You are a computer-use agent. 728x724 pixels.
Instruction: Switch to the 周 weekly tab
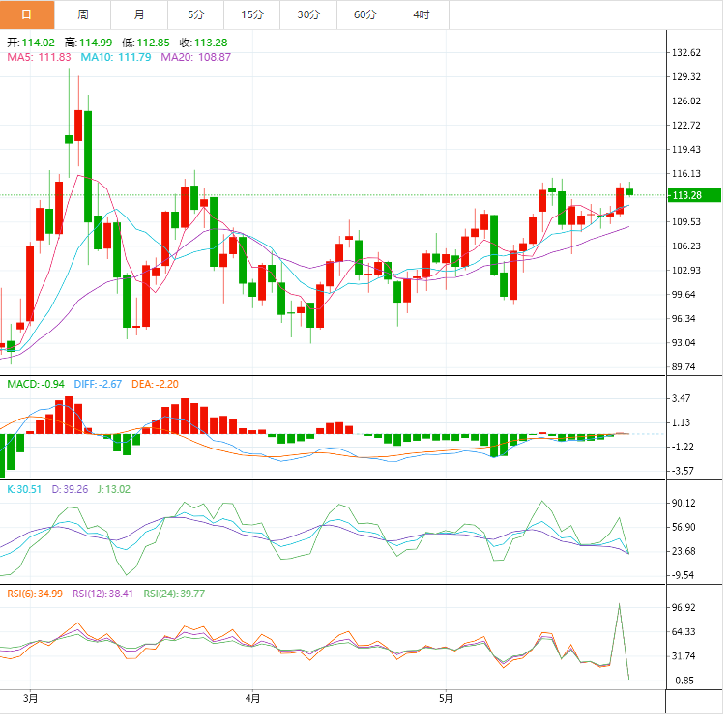pyautogui.click(x=83, y=14)
